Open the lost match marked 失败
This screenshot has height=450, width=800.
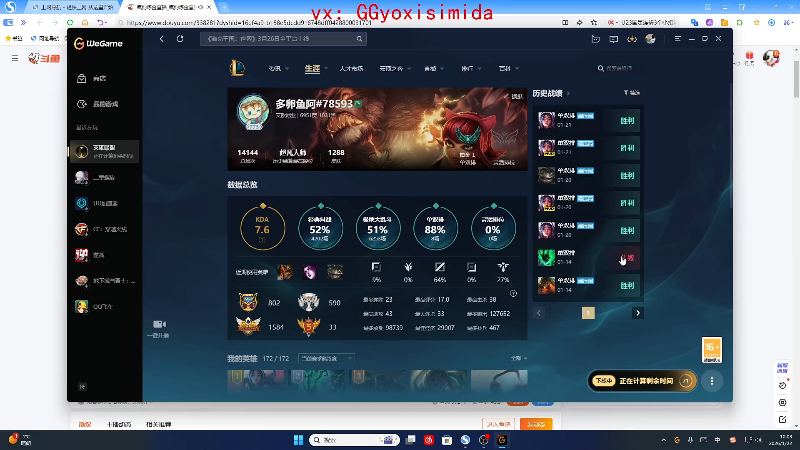(x=588, y=258)
